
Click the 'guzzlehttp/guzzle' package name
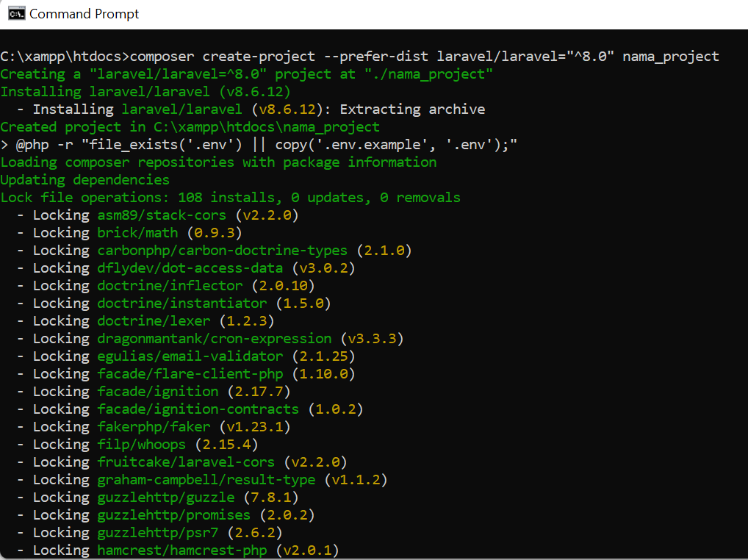point(166,498)
